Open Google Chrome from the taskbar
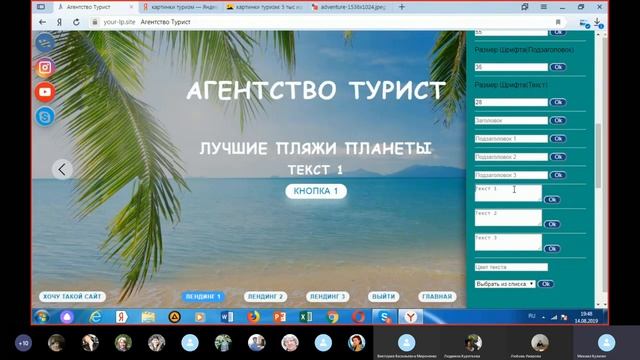 (333, 317)
